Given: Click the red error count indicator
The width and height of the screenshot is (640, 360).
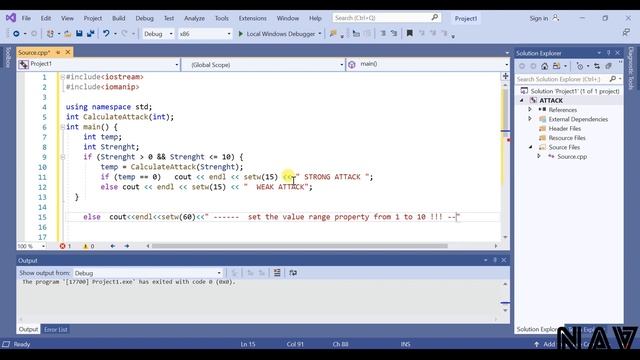Looking at the screenshot, I should tap(65, 246).
